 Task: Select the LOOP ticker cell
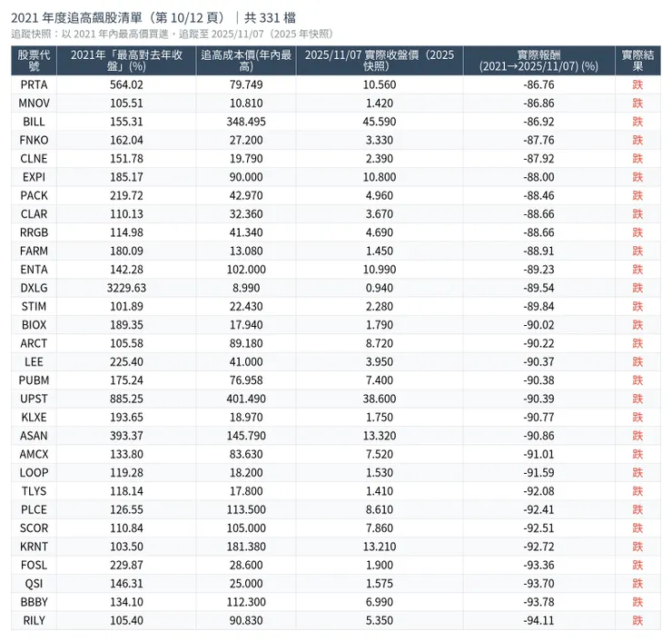(34, 473)
